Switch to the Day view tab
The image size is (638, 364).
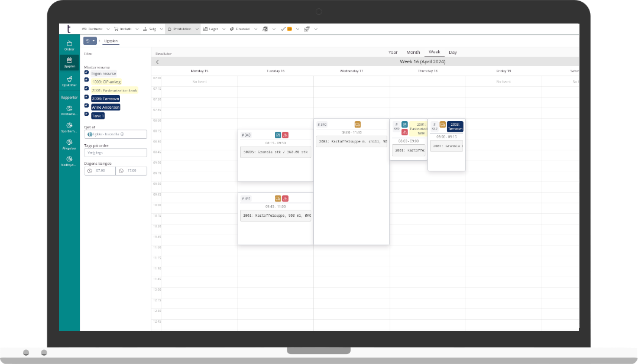(452, 52)
